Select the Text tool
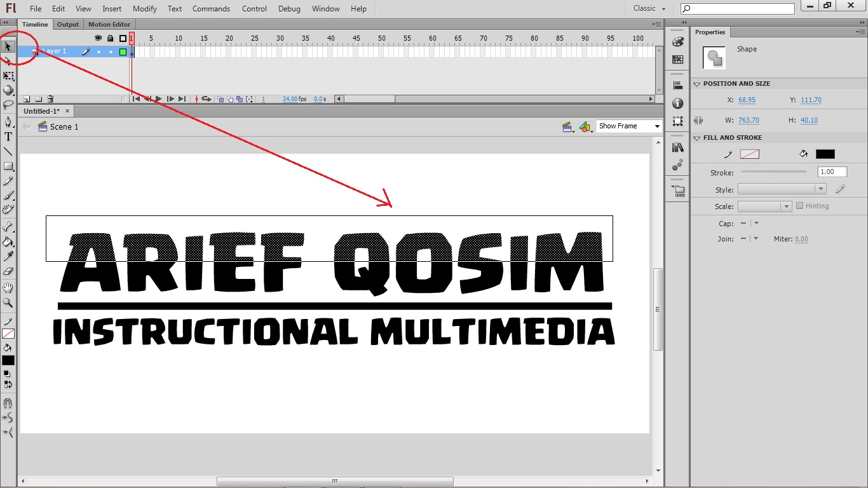This screenshot has height=488, width=868. click(x=8, y=137)
